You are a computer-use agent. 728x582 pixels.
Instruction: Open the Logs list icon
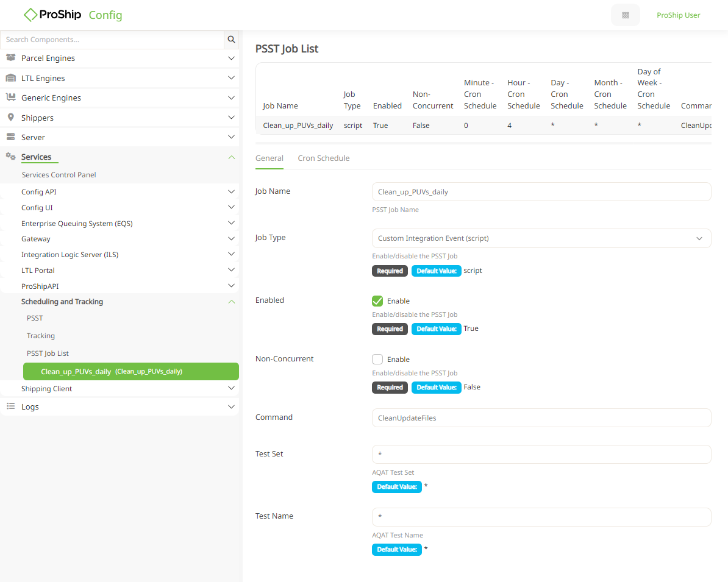(11, 406)
